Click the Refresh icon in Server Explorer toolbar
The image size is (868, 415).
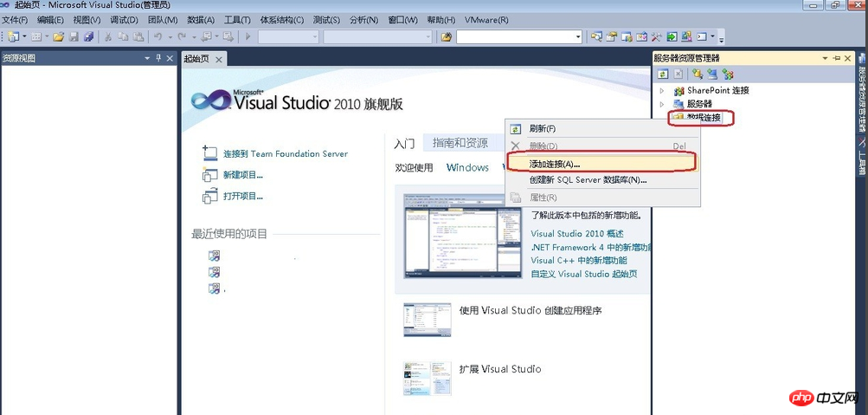663,75
